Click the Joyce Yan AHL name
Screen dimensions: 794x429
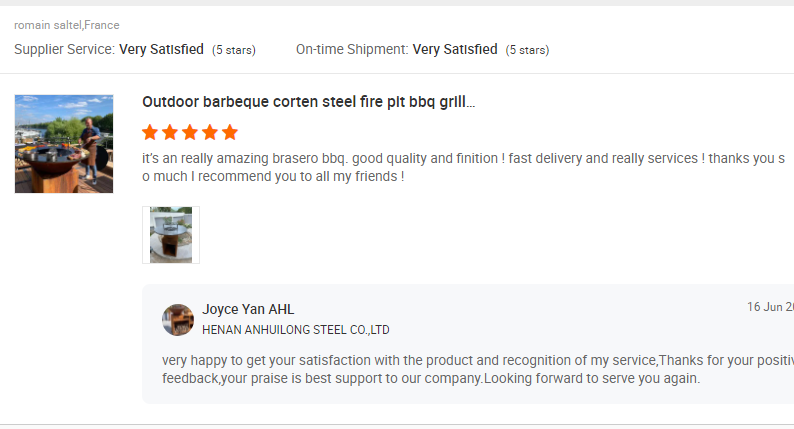(248, 309)
